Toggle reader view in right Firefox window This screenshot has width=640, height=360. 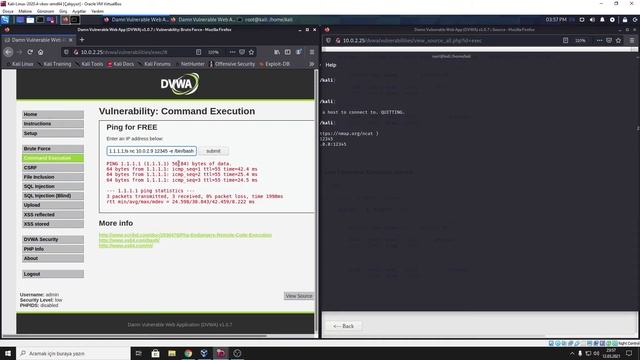pos(565,40)
